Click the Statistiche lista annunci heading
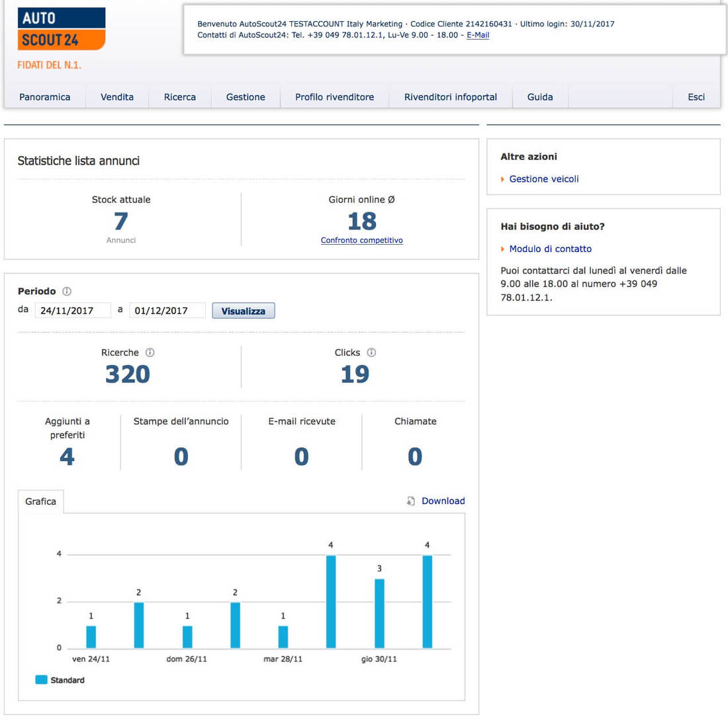 (x=79, y=161)
